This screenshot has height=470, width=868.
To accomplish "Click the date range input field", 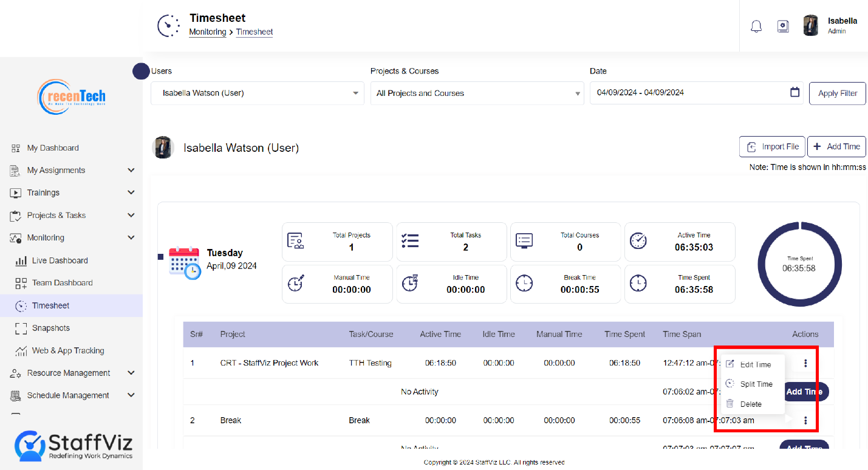I will tap(697, 93).
